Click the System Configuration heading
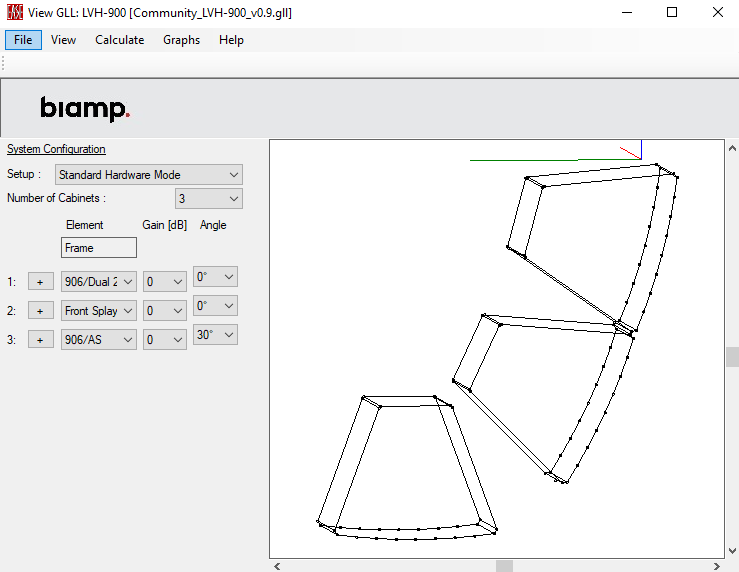This screenshot has width=739, height=572. pos(56,149)
